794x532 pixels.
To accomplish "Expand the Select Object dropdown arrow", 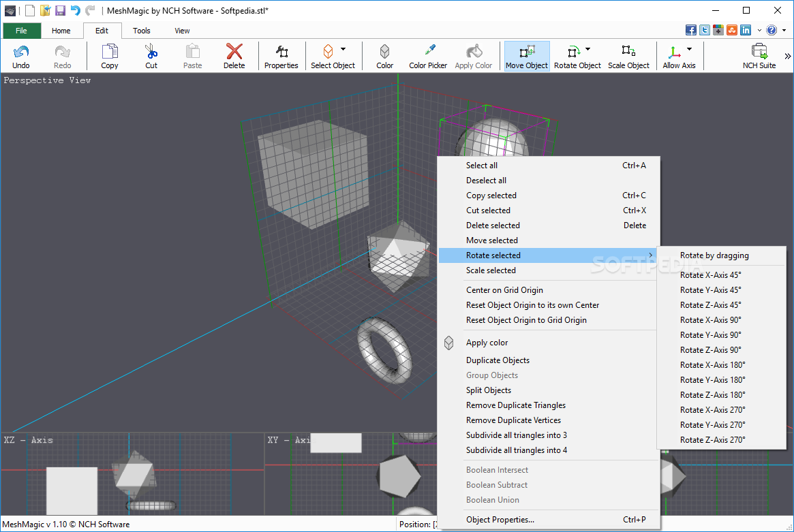I will 343,49.
